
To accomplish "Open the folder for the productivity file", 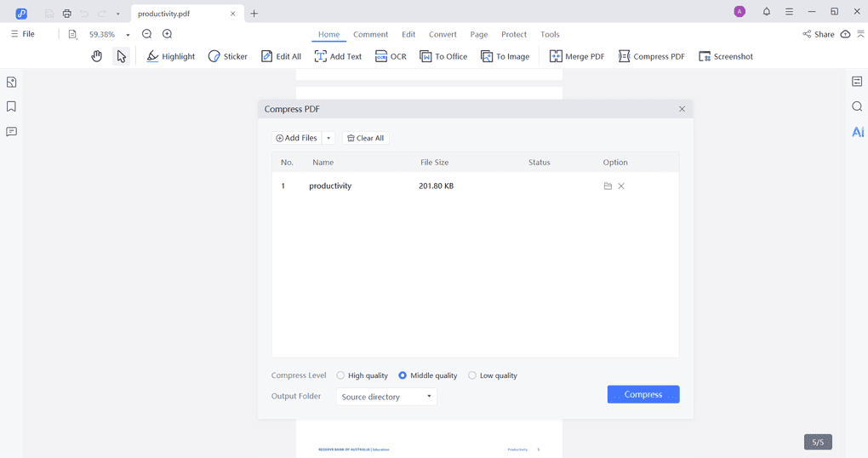I will coord(608,186).
